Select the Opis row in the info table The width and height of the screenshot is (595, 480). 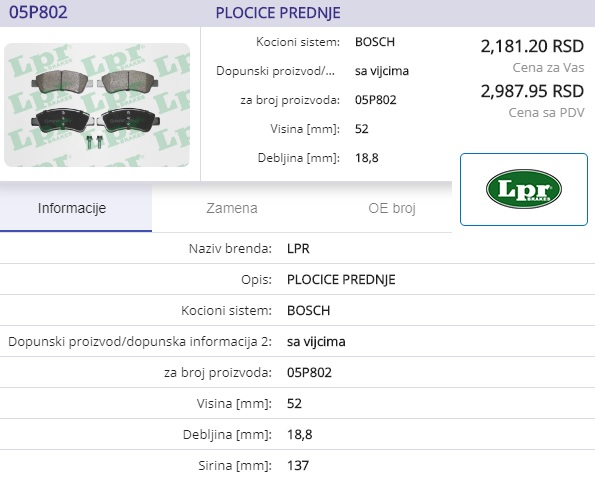(298, 280)
